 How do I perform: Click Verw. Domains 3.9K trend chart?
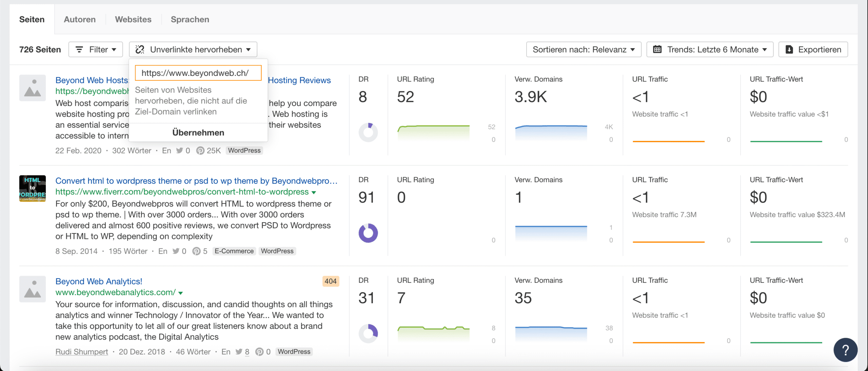pos(551,133)
